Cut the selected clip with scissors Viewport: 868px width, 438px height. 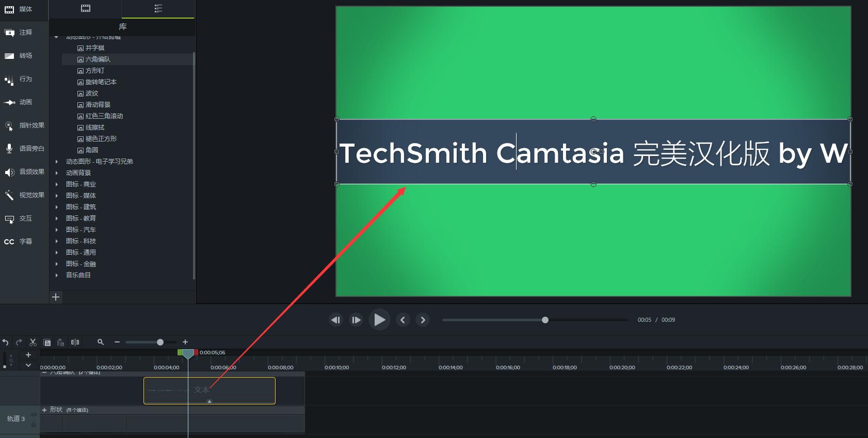tap(33, 342)
